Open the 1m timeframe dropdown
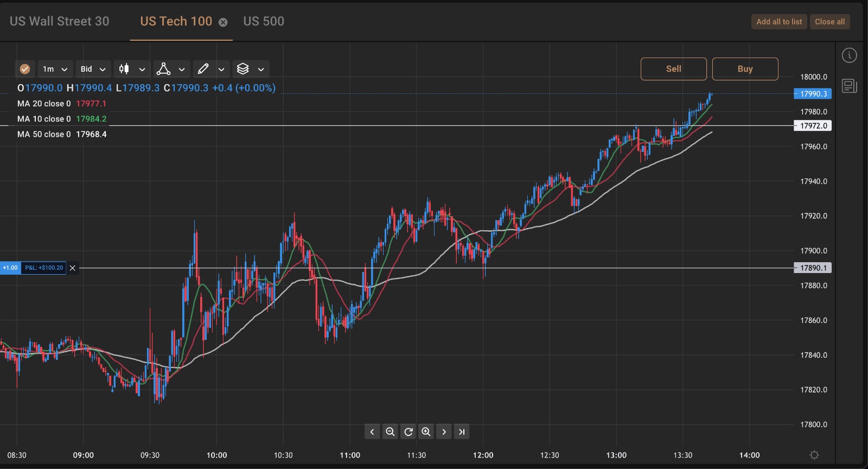 pos(55,69)
